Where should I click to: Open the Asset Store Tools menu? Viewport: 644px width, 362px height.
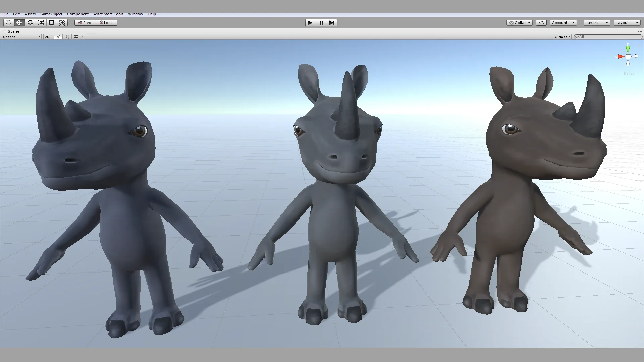(108, 14)
